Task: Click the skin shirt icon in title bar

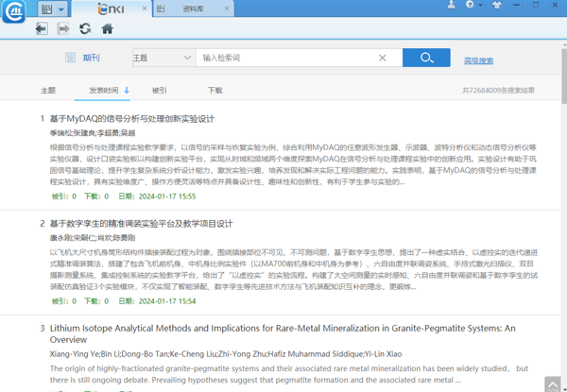Action: [x=497, y=6]
